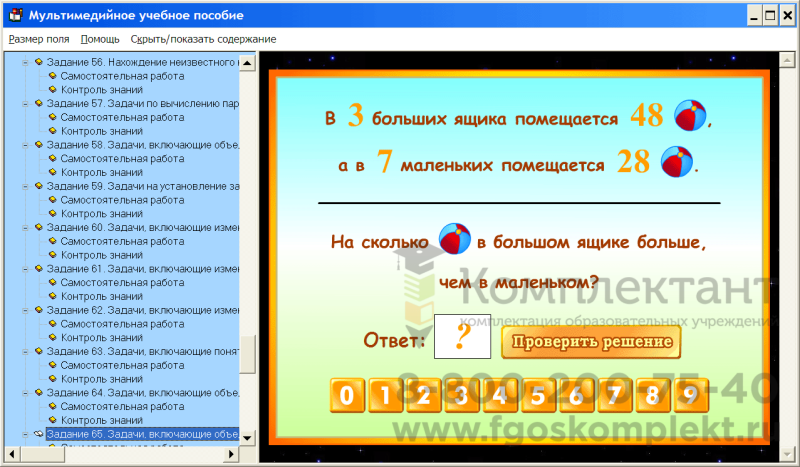Open Самостоятельная работа under Задание 62
The image size is (800, 467).
(122, 324)
